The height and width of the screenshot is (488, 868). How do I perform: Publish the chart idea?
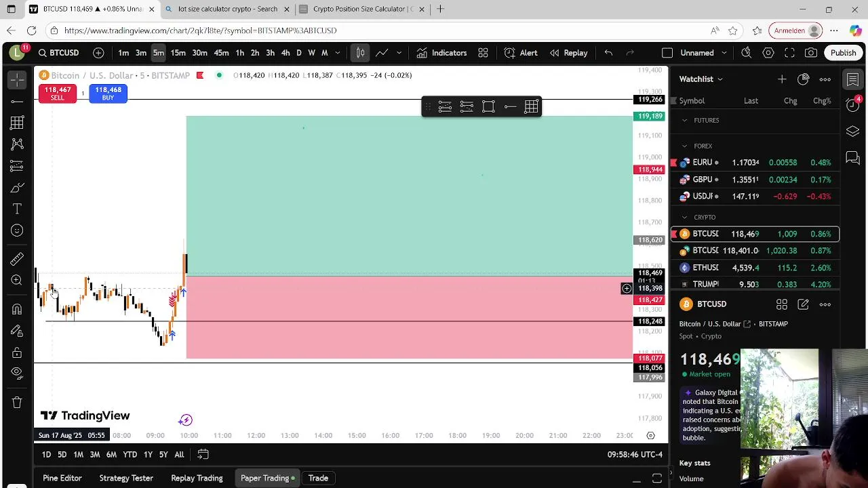(x=844, y=53)
